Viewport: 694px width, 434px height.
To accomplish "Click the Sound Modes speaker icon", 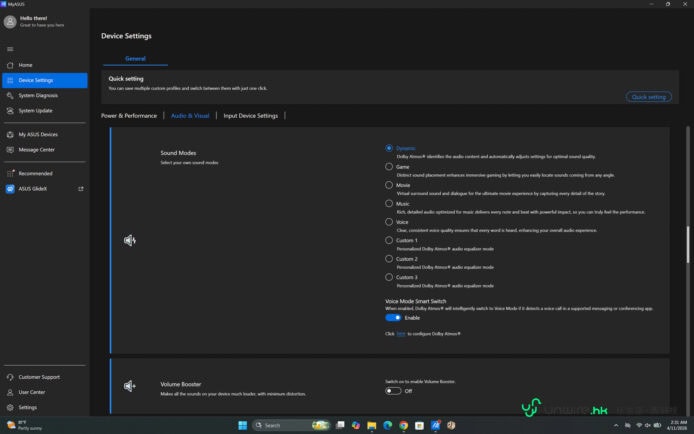I will (130, 240).
